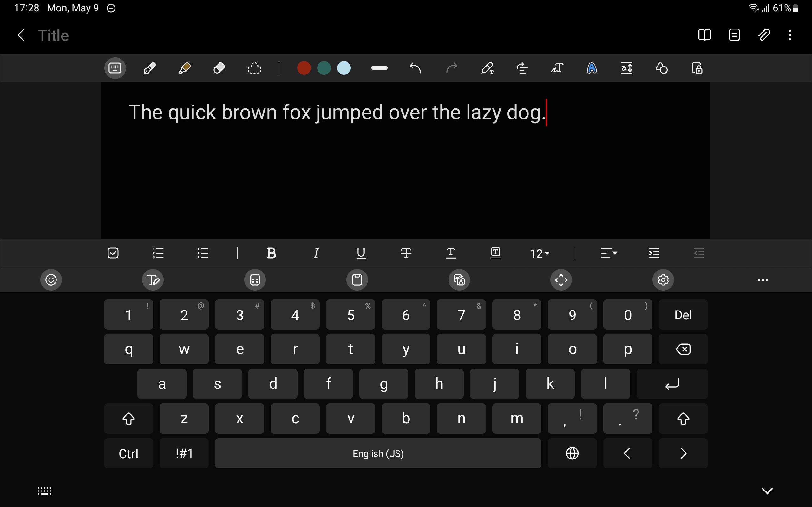Expand text alignment dropdown
The height and width of the screenshot is (507, 812).
point(609,253)
